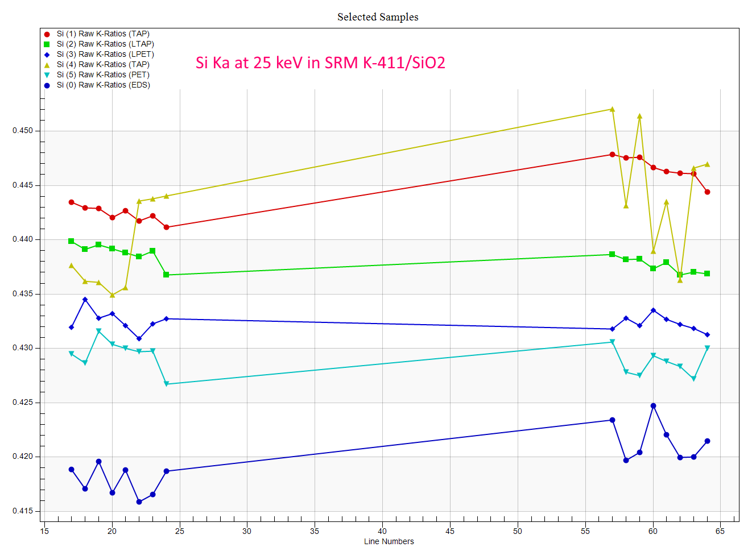Select the 'Si (5) Raw K-Ratios (PET)' legend label
The width and height of the screenshot is (756, 547).
(103, 75)
